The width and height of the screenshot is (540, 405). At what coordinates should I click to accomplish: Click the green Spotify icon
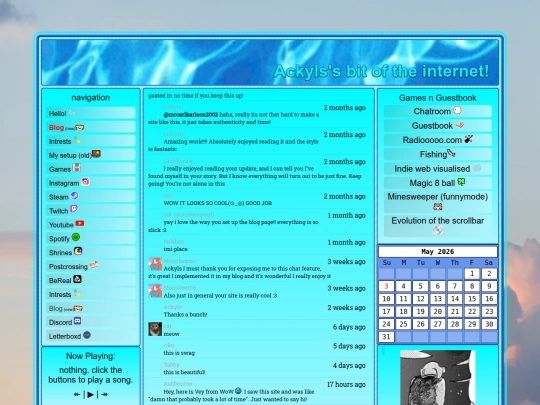76,237
